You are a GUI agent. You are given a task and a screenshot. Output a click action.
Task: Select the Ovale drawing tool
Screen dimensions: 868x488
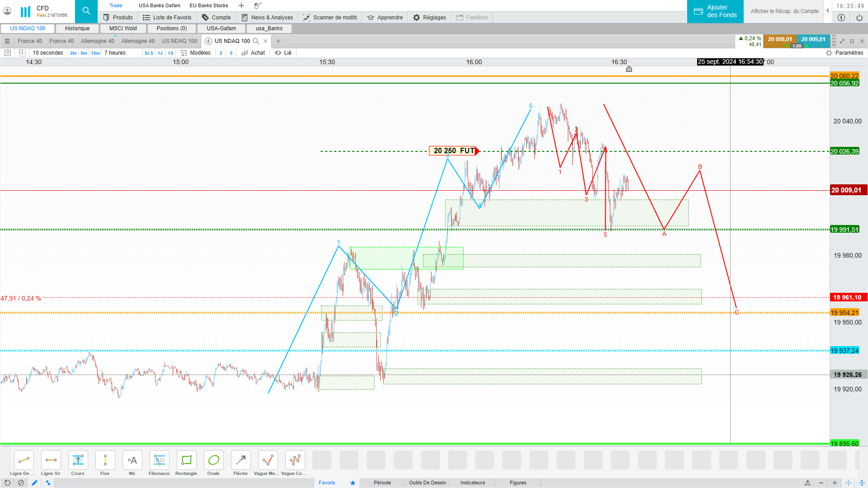213,460
